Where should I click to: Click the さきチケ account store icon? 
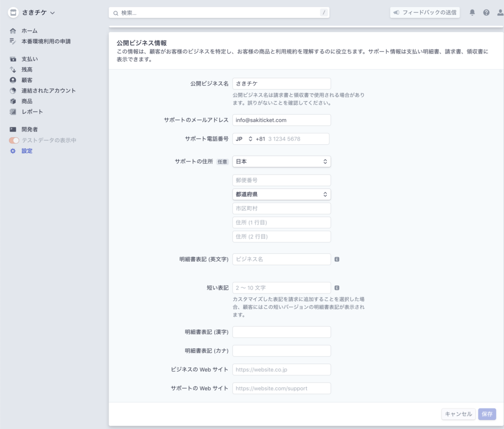(13, 12)
